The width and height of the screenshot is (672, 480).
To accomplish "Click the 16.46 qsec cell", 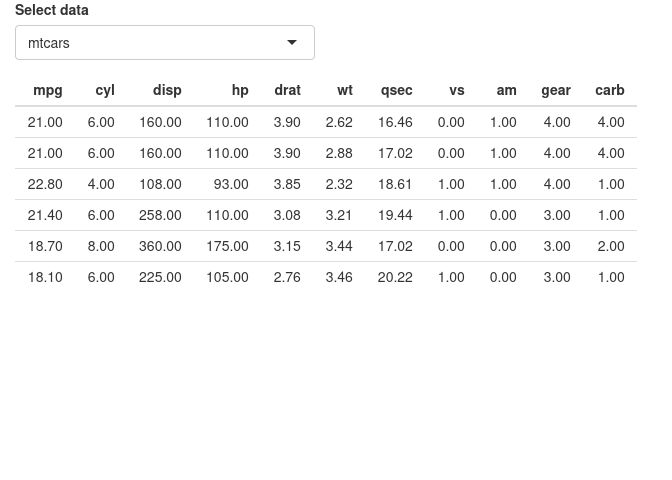I will 395,122.
